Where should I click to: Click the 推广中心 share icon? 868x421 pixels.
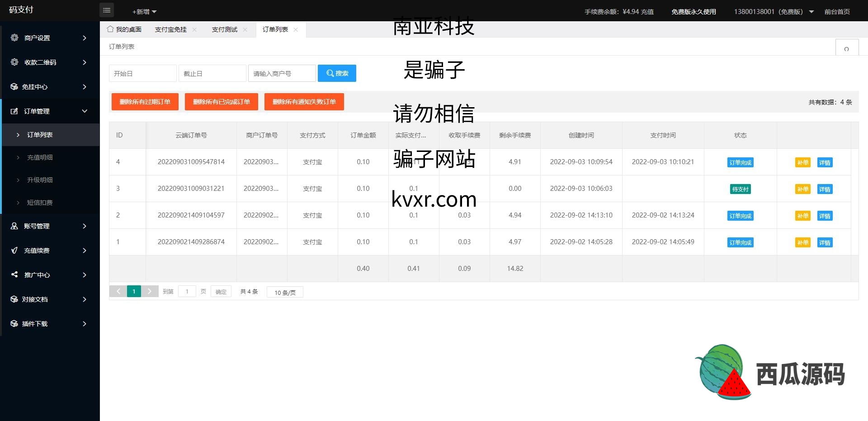point(14,274)
